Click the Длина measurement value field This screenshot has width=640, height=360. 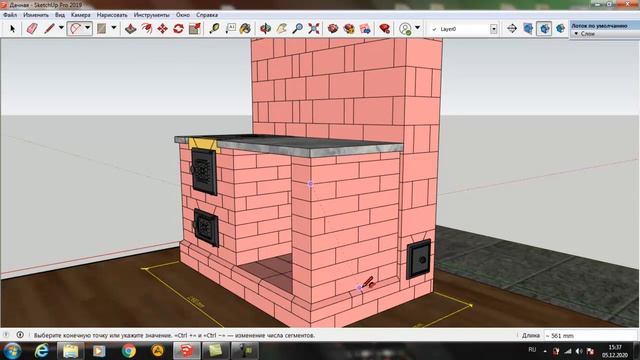click(590, 336)
